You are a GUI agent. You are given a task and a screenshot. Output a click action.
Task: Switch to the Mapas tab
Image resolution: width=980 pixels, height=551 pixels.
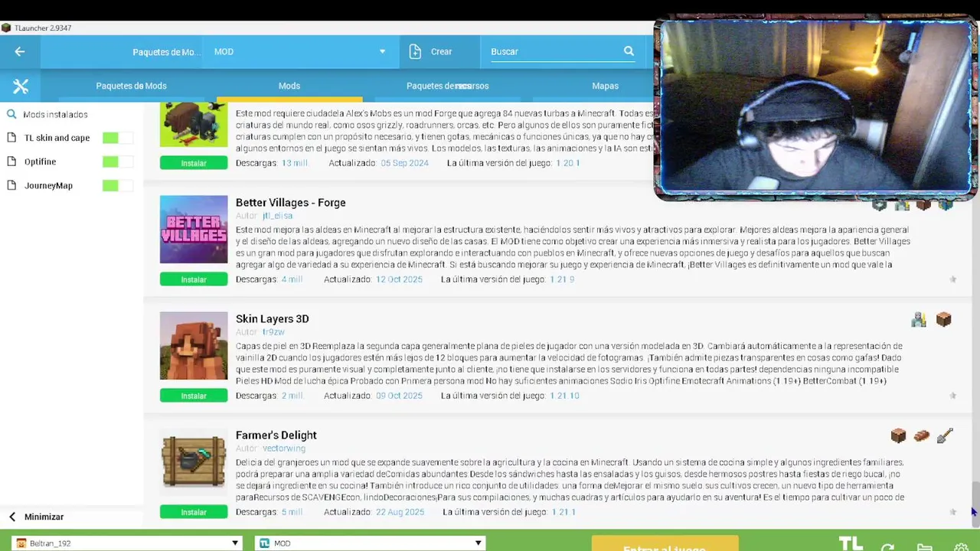(x=605, y=86)
